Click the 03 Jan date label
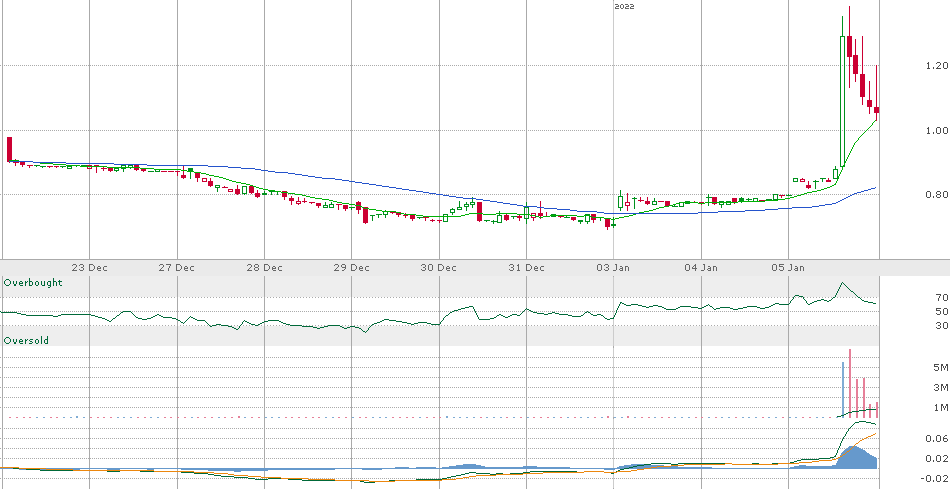The image size is (950, 489). [614, 267]
